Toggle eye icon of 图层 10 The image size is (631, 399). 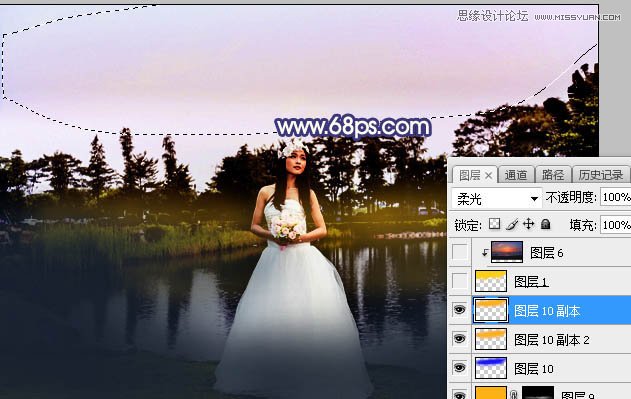point(460,368)
